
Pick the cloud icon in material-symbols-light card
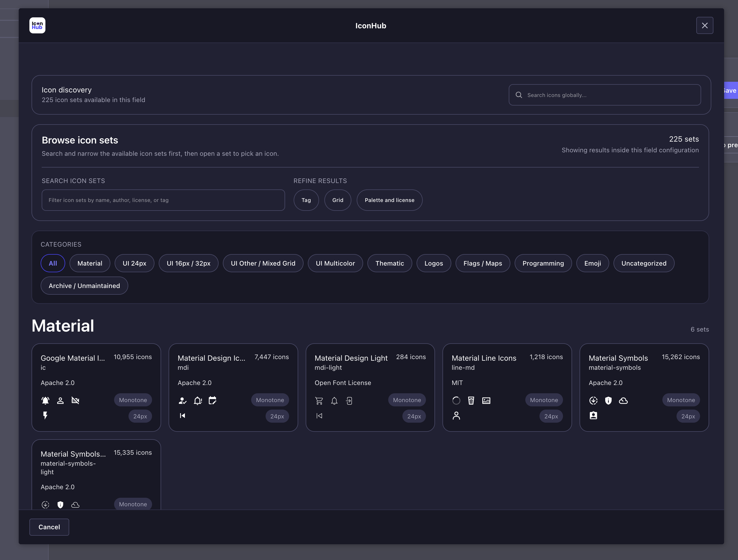click(75, 505)
